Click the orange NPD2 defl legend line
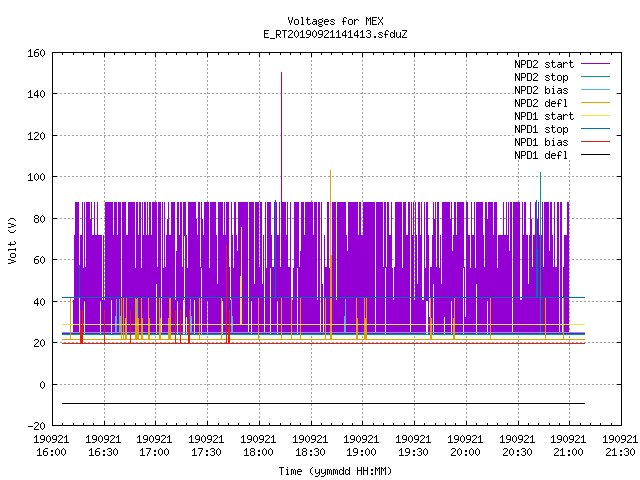Image resolution: width=640 pixels, height=480 pixels. pos(595,103)
